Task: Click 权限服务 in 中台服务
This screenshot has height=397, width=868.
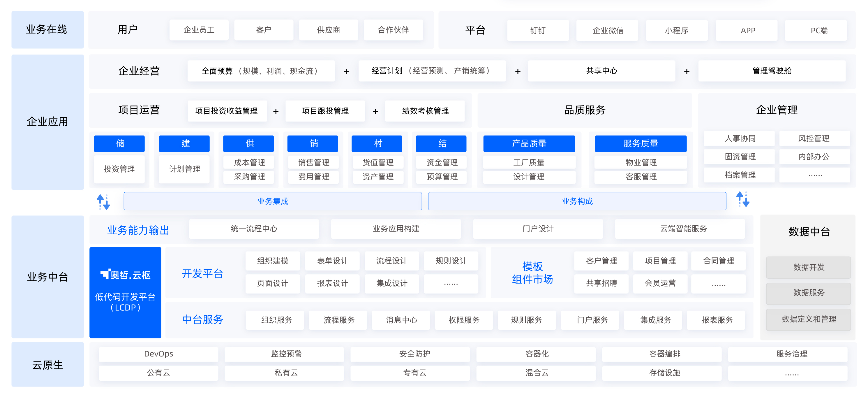Action: (x=464, y=320)
